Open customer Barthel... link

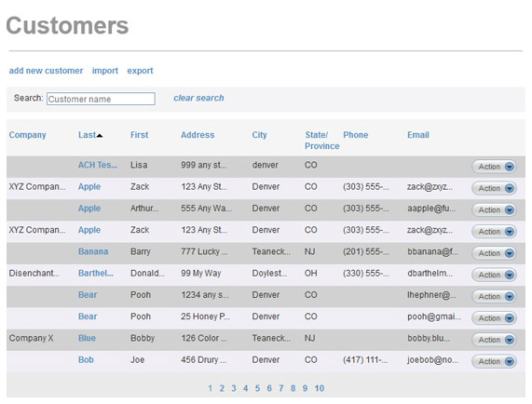[x=96, y=273]
